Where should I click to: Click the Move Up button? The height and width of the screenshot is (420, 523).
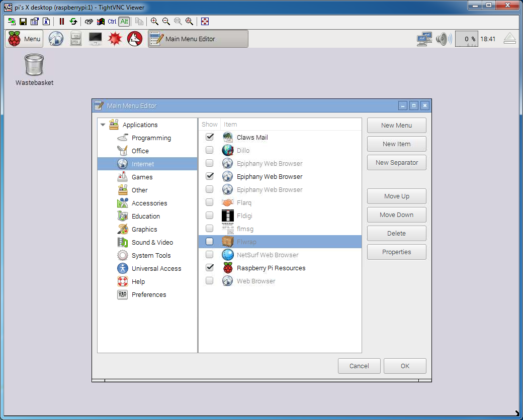(397, 196)
